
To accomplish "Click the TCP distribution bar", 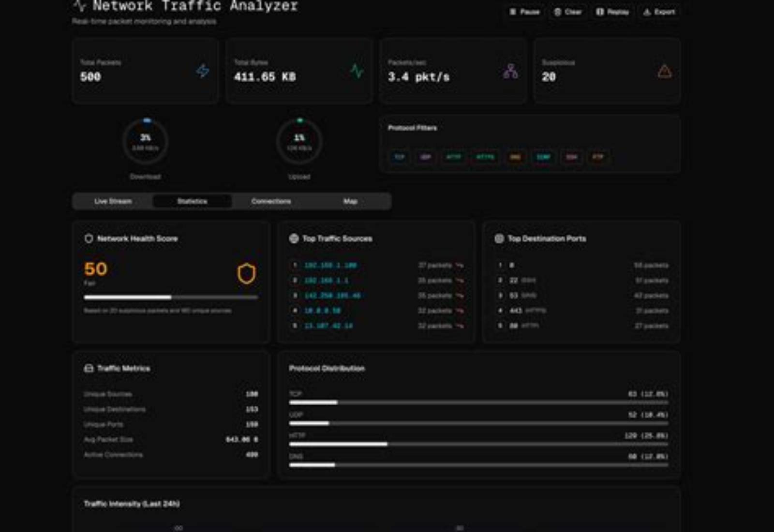I will coord(478,402).
